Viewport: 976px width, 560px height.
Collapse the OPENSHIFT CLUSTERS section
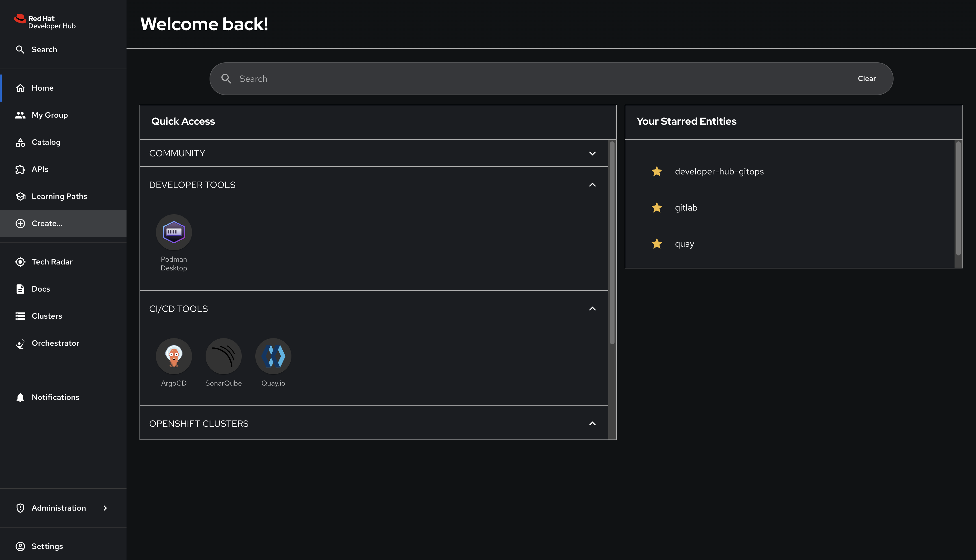tap(592, 423)
